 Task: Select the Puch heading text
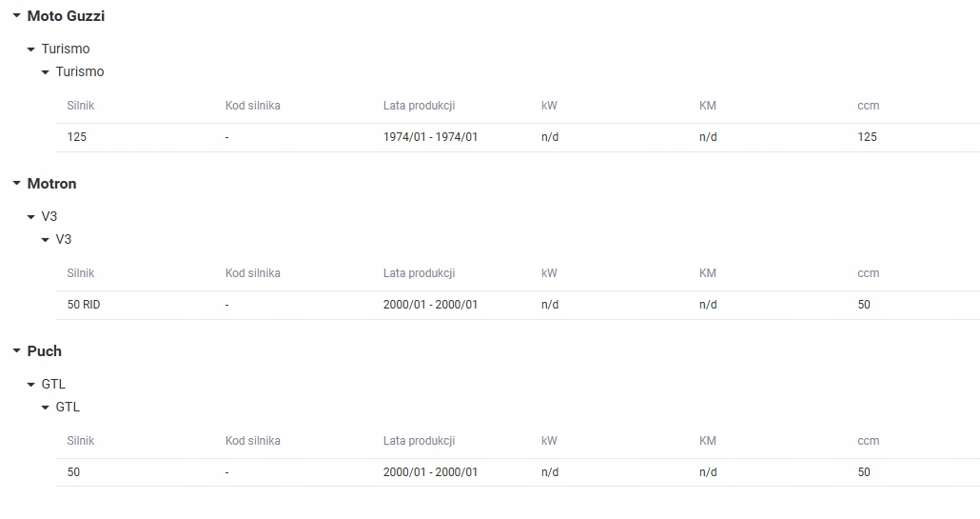(x=45, y=350)
